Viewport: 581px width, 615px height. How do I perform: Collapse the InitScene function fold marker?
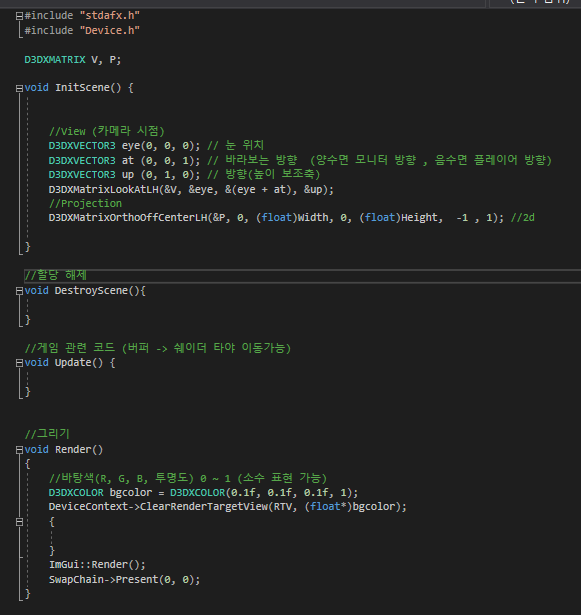[19, 89]
